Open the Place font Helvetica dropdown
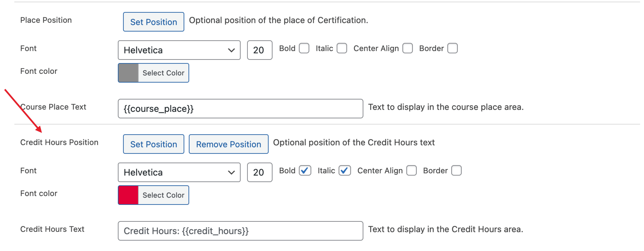 coord(179,50)
